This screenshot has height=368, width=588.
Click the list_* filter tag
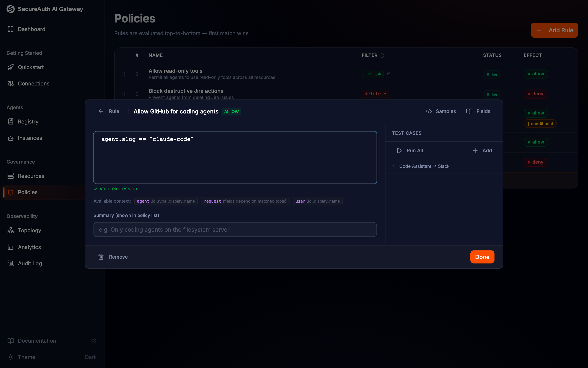[373, 74]
